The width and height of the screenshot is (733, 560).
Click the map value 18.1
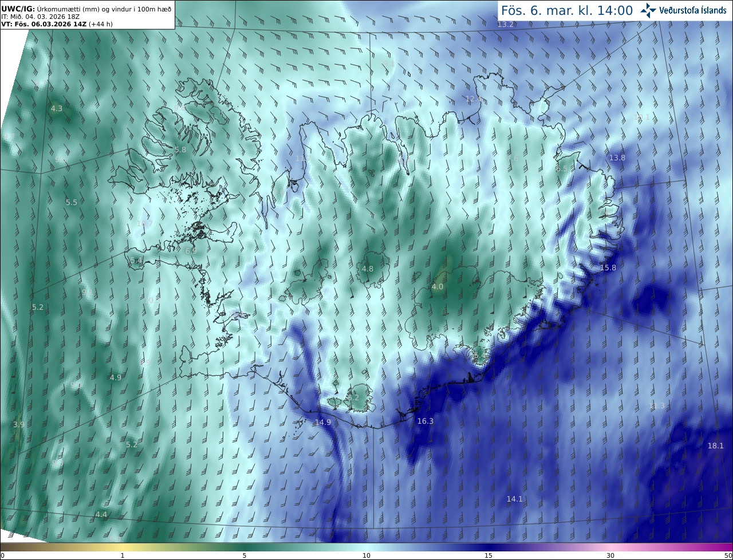click(x=715, y=445)
